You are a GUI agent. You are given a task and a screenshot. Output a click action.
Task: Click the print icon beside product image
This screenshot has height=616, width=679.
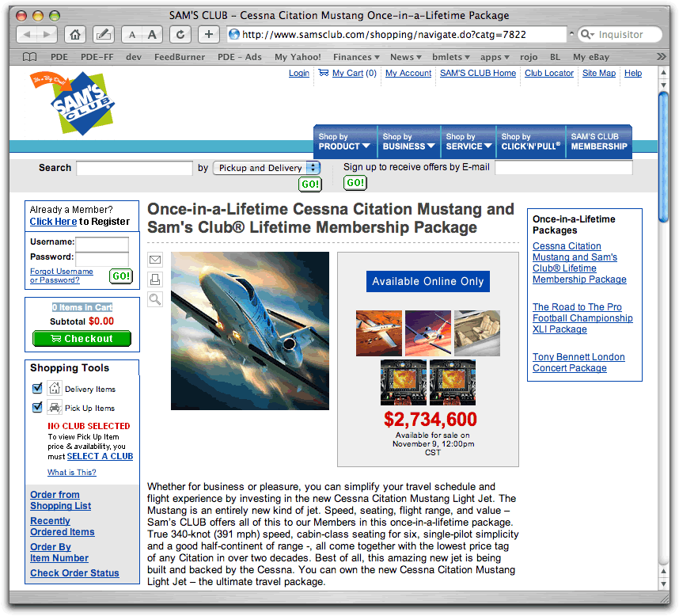coord(155,279)
